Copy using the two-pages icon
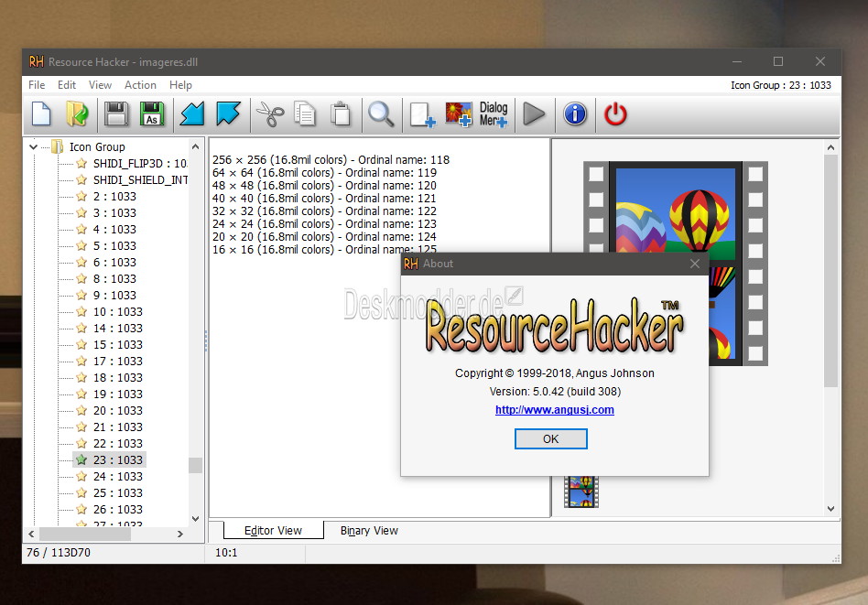The image size is (868, 605). pyautogui.click(x=305, y=114)
